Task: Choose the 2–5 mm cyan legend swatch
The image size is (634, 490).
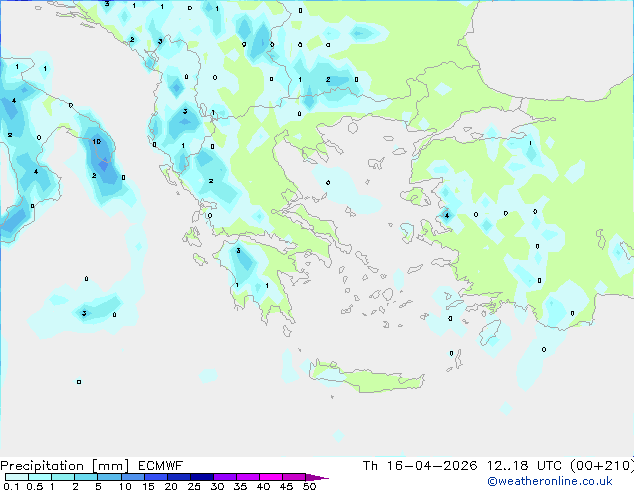Action: (x=86, y=477)
